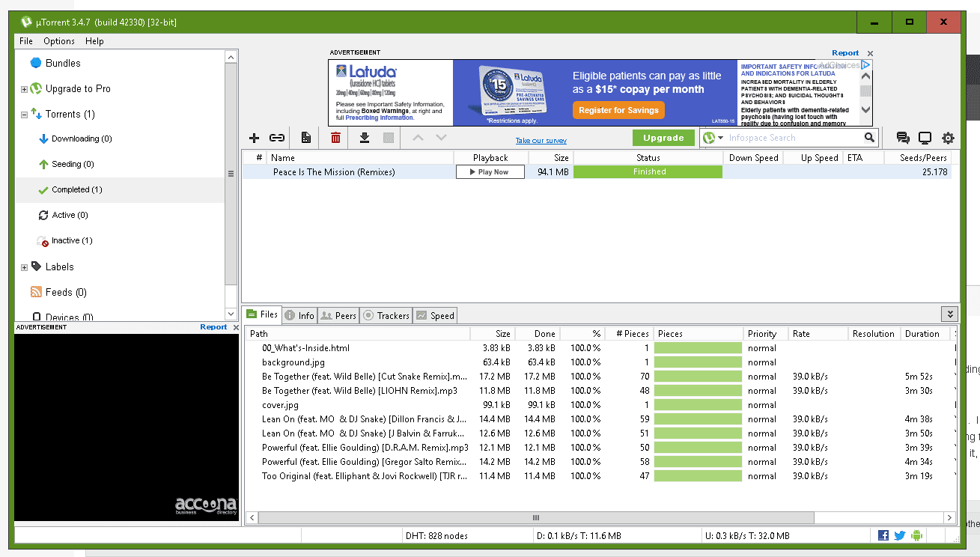Image resolution: width=980 pixels, height=557 pixels.
Task: Open the Help menu
Action: pyautogui.click(x=94, y=41)
